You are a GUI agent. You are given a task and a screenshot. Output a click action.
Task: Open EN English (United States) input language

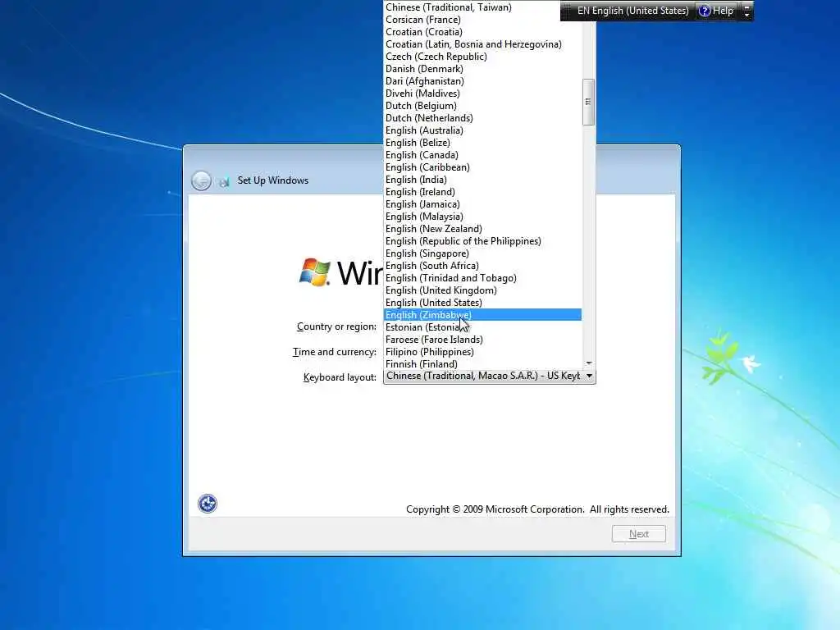(632, 11)
